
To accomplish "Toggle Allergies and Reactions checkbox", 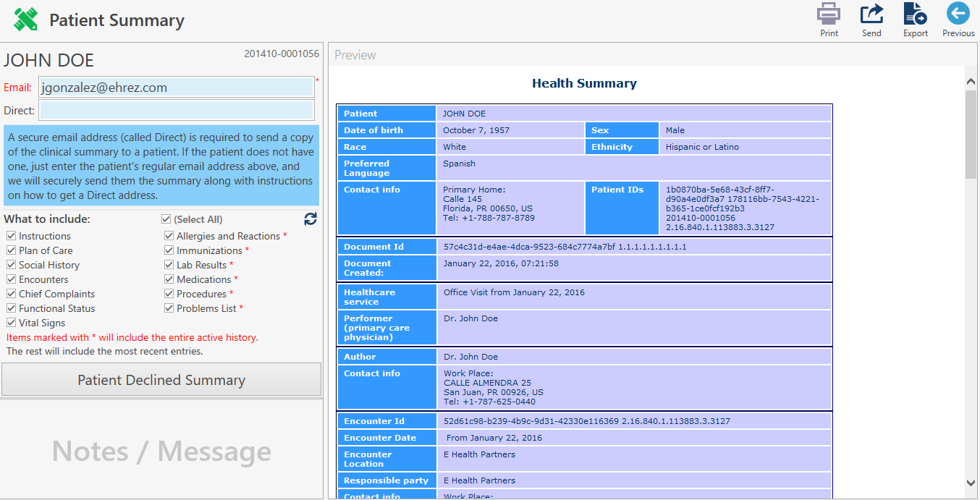I will [169, 236].
